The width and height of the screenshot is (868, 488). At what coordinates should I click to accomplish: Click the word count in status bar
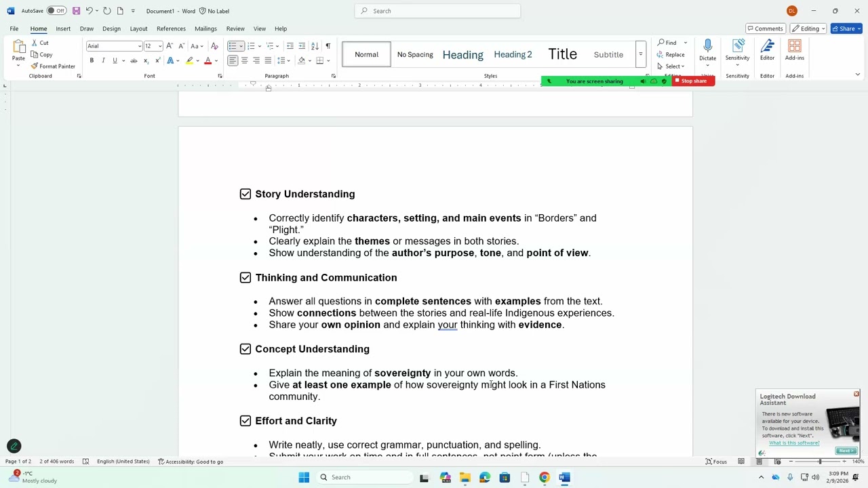point(57,462)
